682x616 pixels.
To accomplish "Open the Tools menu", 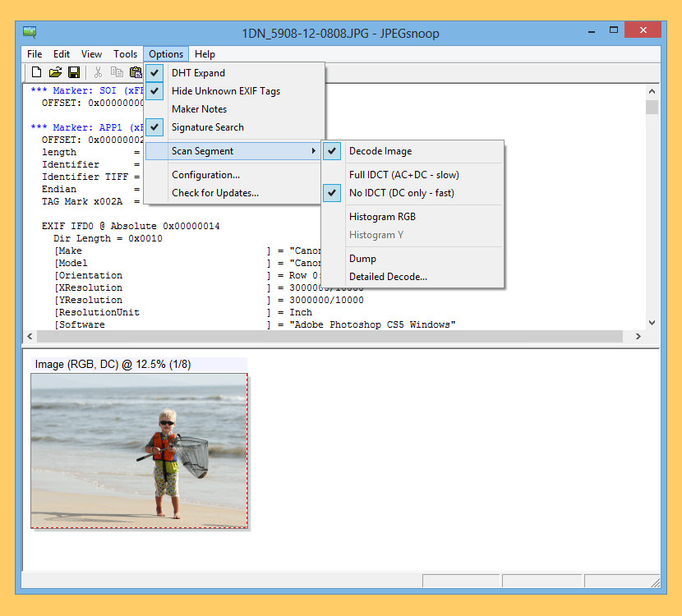I will [x=125, y=54].
